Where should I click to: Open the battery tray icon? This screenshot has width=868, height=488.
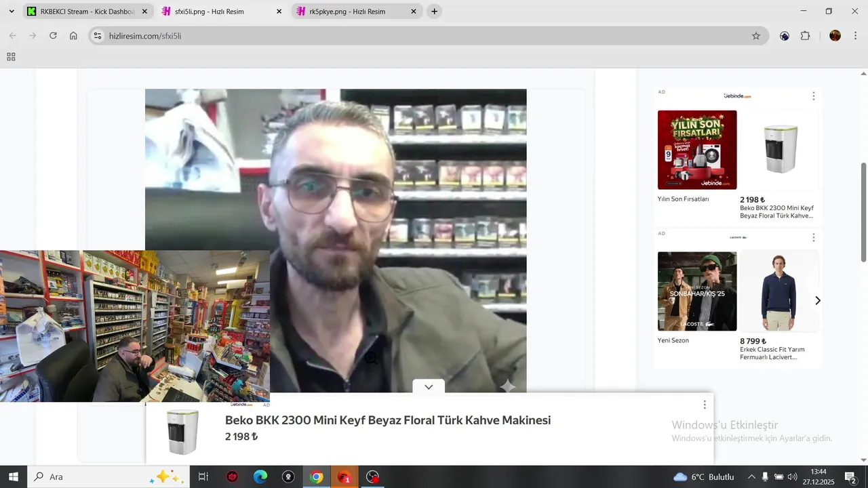tap(779, 476)
